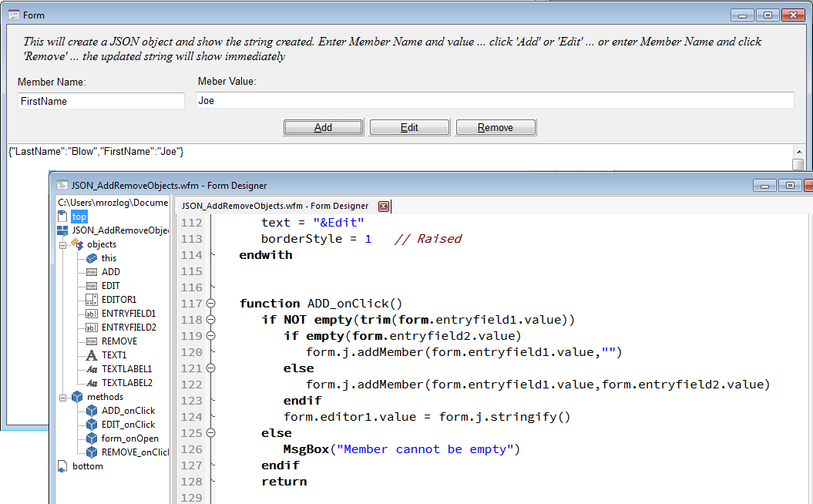Click line number 129 in gutter
This screenshot has width=813, height=504.
coord(192,498)
